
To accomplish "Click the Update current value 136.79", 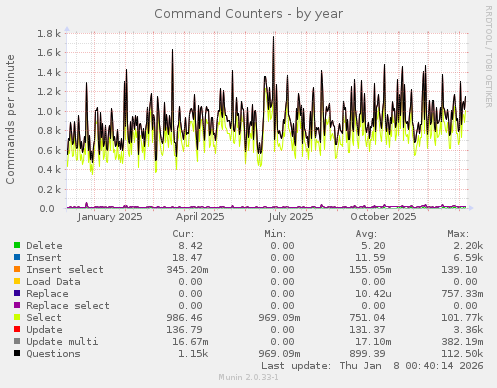I will [x=184, y=330].
